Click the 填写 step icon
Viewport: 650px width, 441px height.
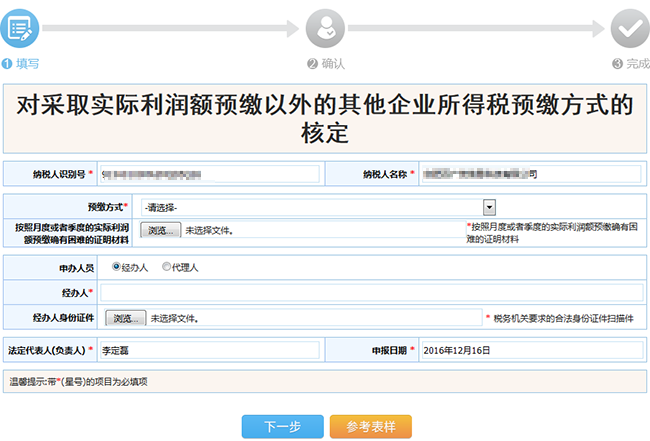pyautogui.click(x=20, y=28)
